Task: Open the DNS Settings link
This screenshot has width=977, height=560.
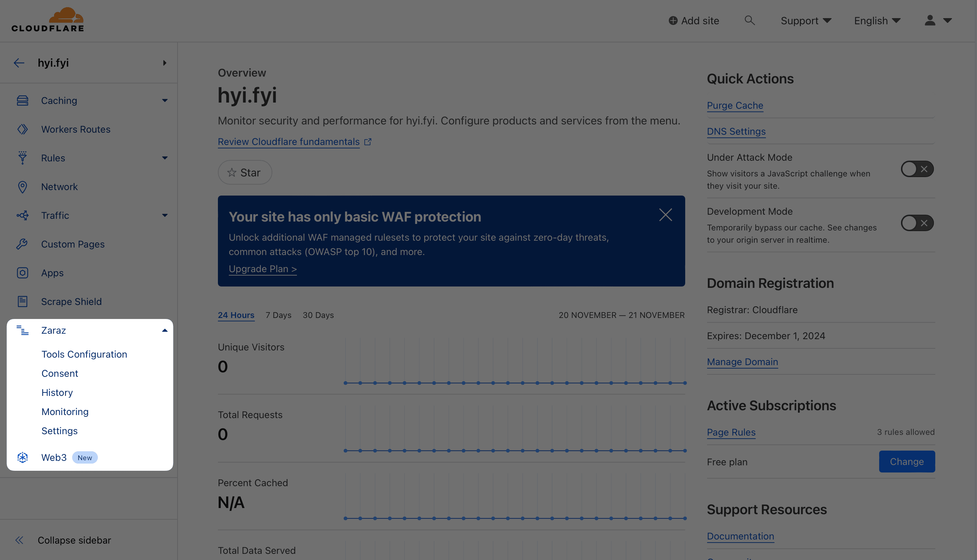Action: click(x=736, y=132)
